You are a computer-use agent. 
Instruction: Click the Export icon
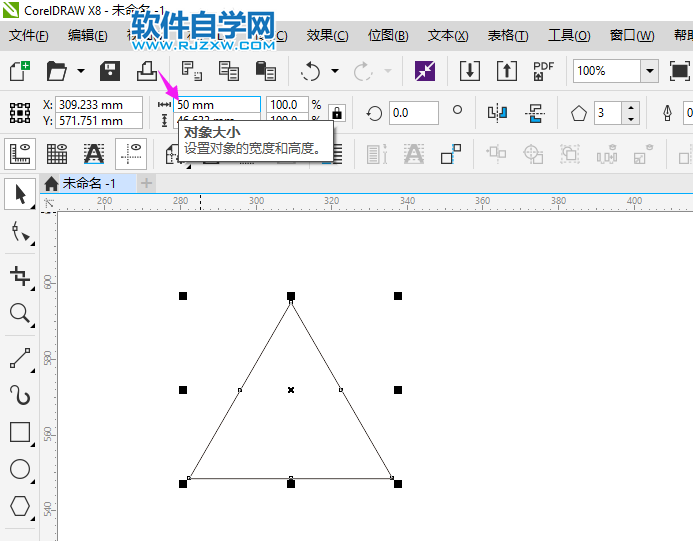pyautogui.click(x=507, y=71)
